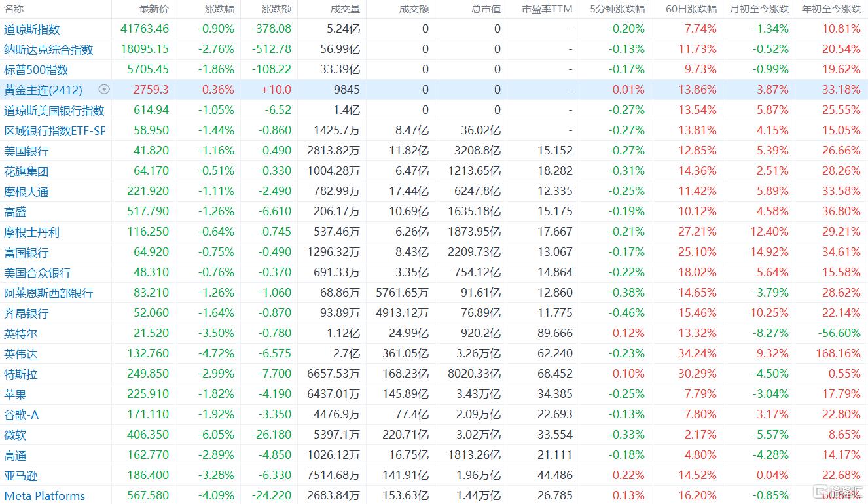This screenshot has width=868, height=504.
Task: Click the 年初至今涨跌 column header
Action: [831, 9]
